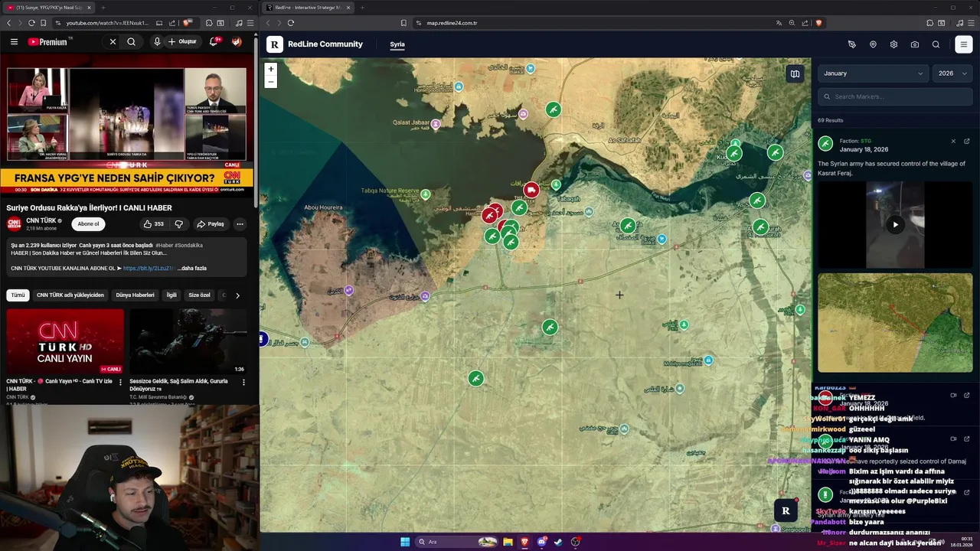Click the camera screenshot icon in RedLine
Screen dimensions: 980x551
click(915, 44)
